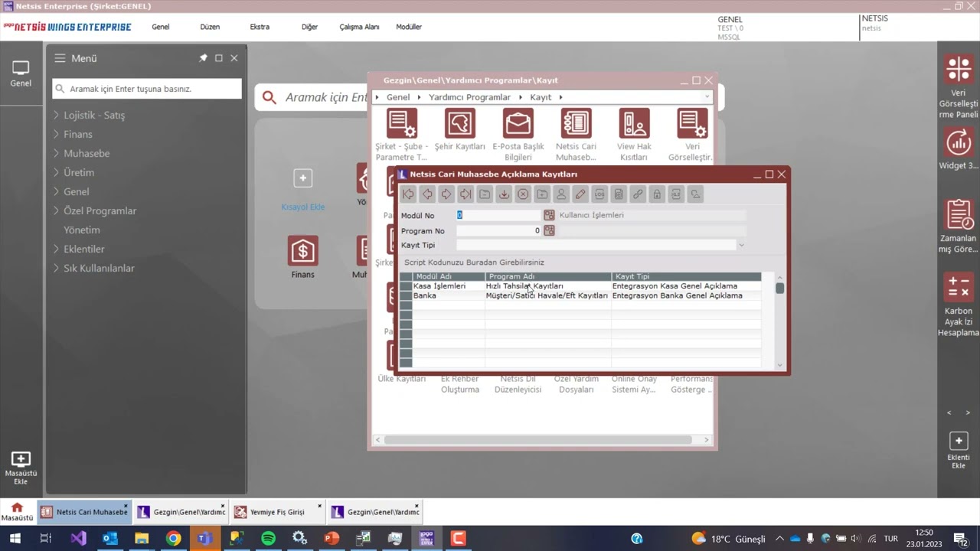Expand the Finans tree node
This screenshot has height=551, width=980.
57,135
